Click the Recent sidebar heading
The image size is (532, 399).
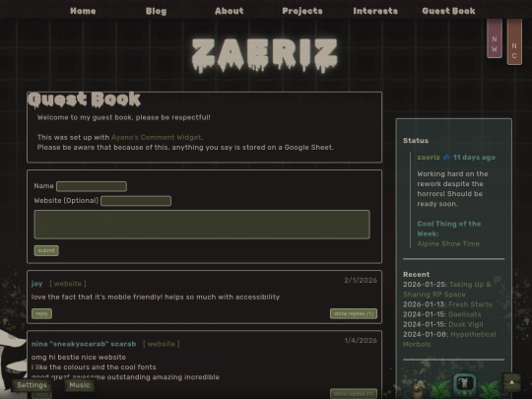click(417, 275)
